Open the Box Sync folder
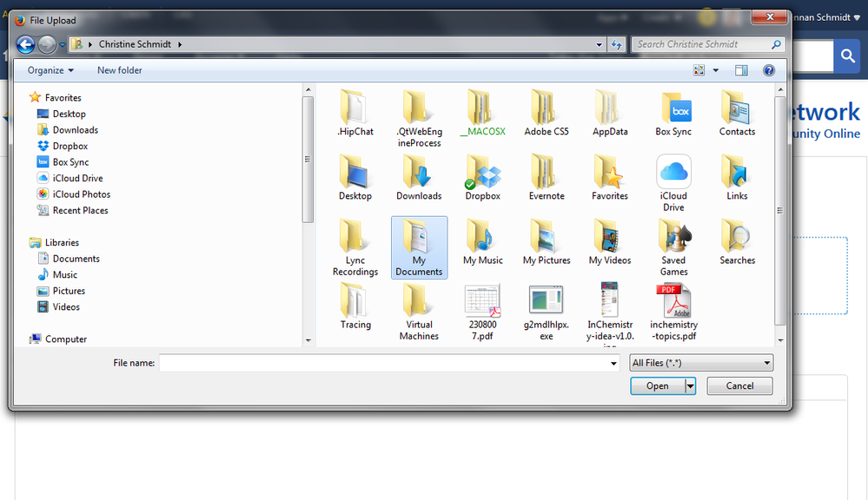 coord(673,109)
